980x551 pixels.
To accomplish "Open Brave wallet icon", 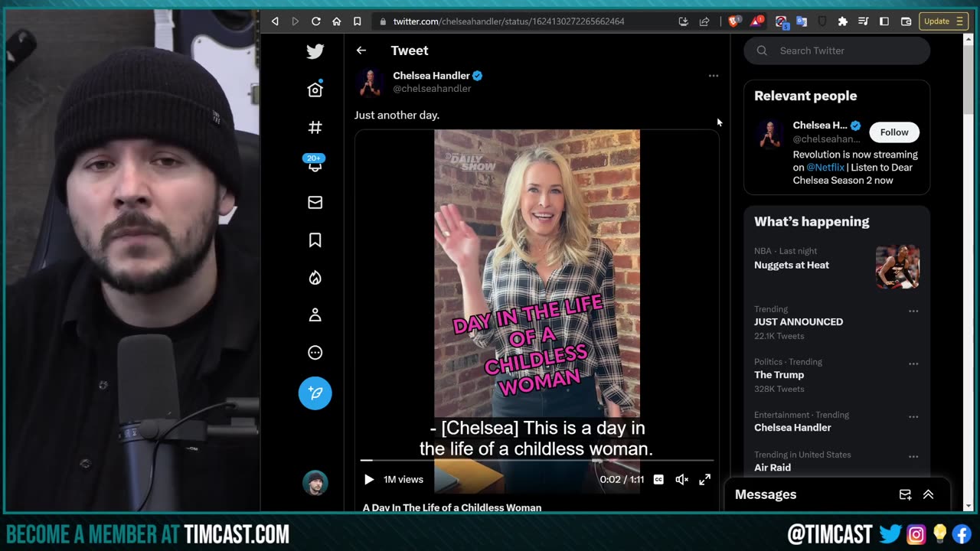I will tap(906, 21).
